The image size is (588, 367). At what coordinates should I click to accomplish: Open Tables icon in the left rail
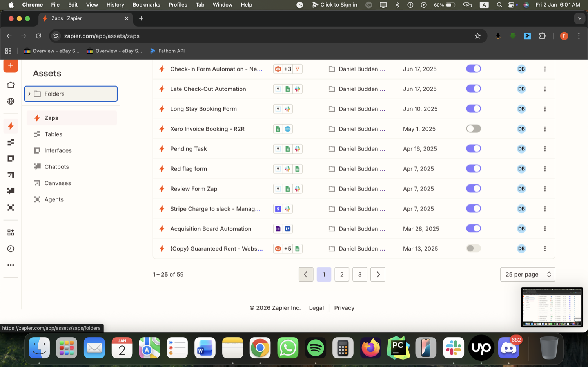point(11,143)
